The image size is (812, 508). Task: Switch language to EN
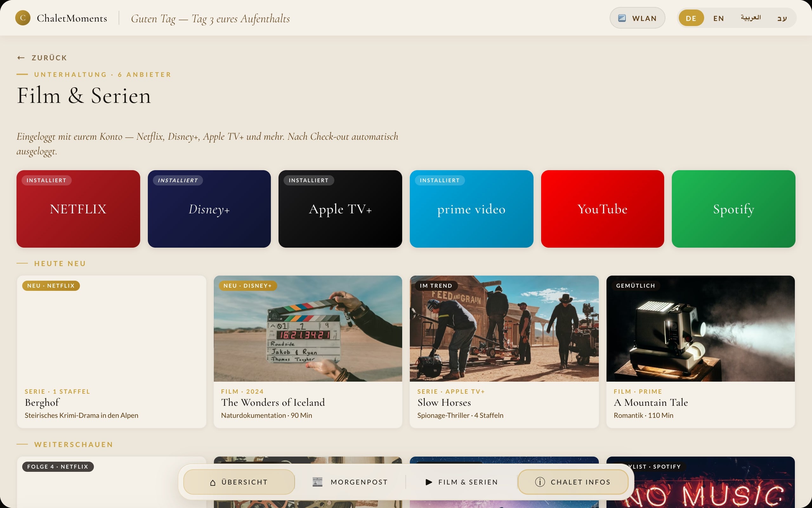pyautogui.click(x=719, y=18)
